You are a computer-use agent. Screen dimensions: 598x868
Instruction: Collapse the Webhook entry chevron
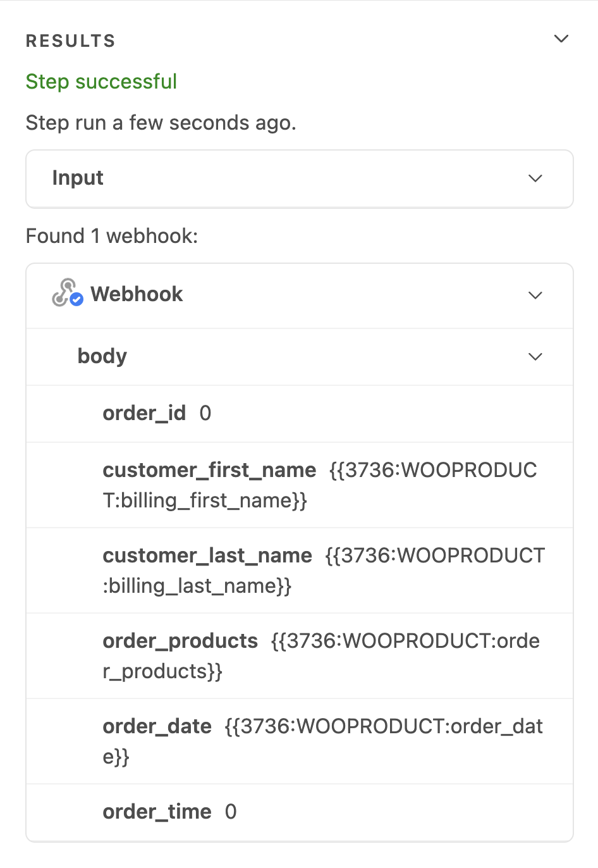point(535,295)
